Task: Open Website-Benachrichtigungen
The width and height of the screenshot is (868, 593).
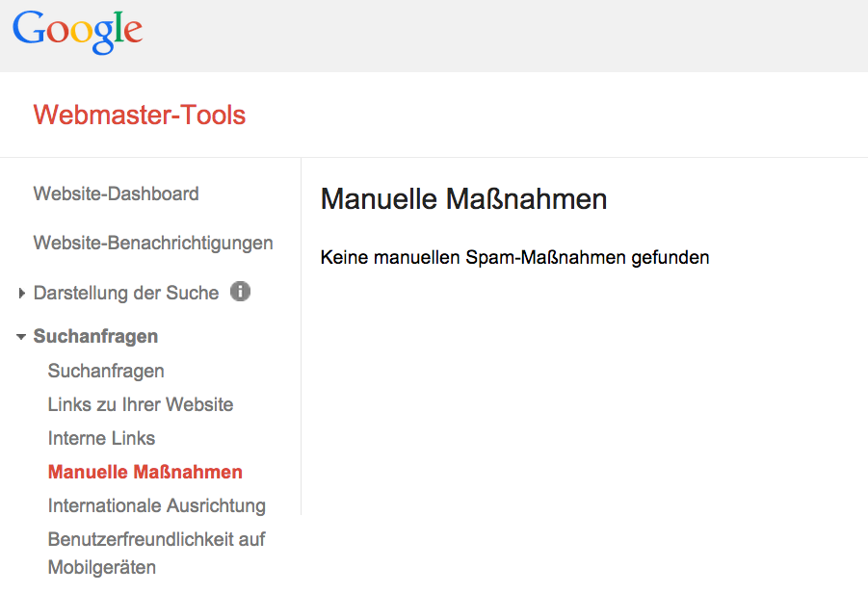Action: click(x=153, y=244)
